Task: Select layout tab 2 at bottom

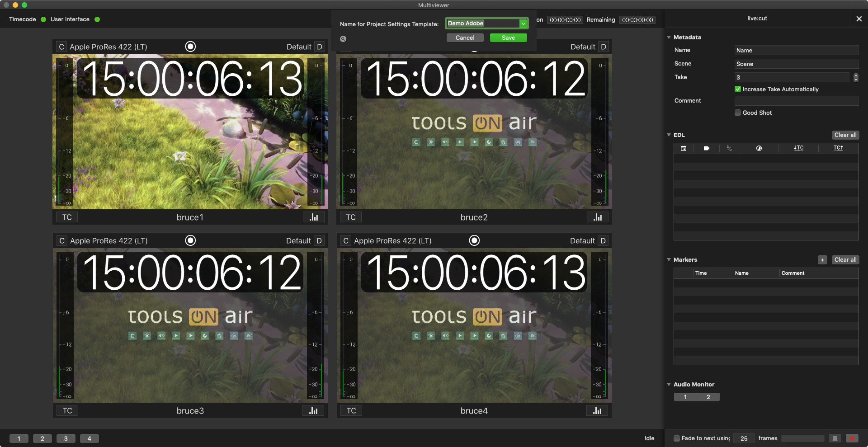Action: 42,438
